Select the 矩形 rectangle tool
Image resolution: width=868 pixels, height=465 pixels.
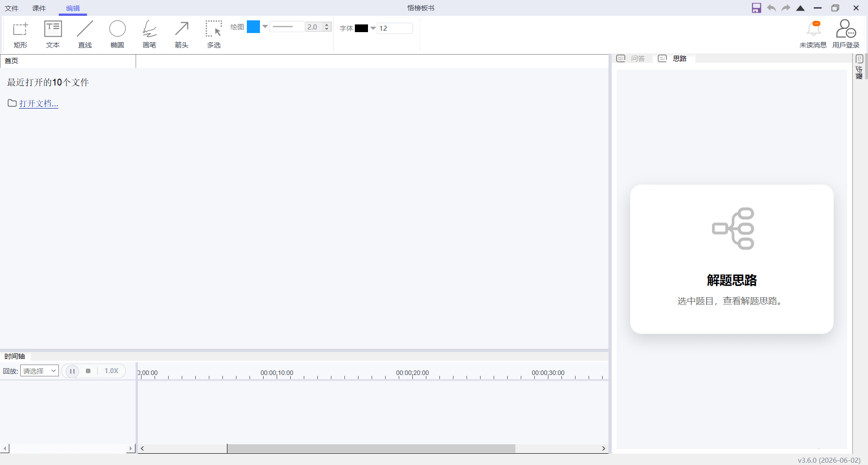pos(20,34)
